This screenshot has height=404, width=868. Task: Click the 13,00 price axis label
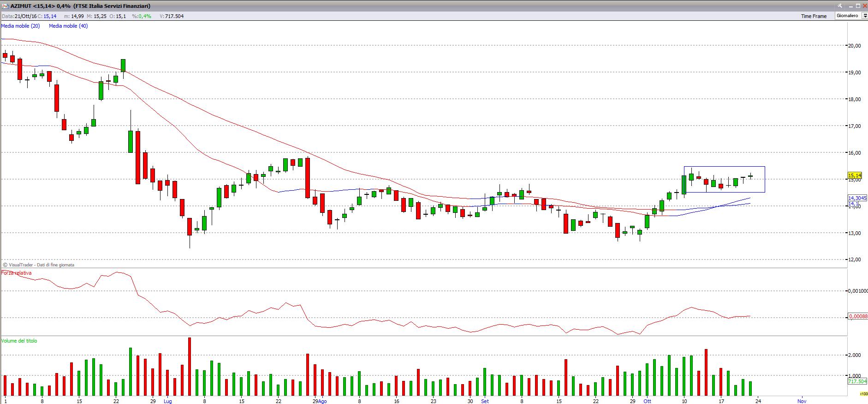click(855, 233)
